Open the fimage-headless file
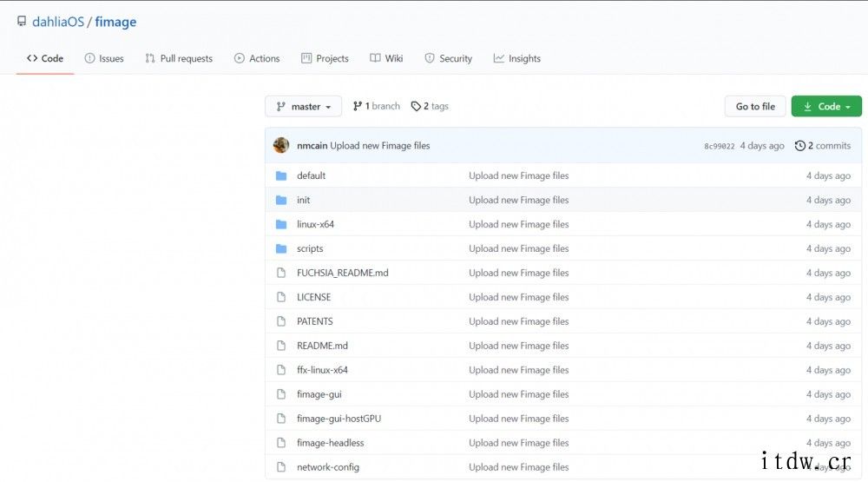This screenshot has height=482, width=868. 331,443
